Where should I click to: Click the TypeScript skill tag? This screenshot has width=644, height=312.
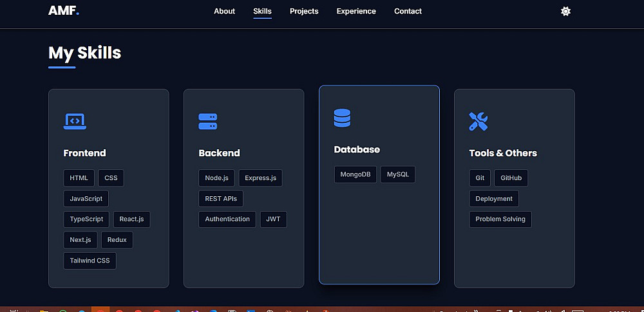click(x=86, y=219)
